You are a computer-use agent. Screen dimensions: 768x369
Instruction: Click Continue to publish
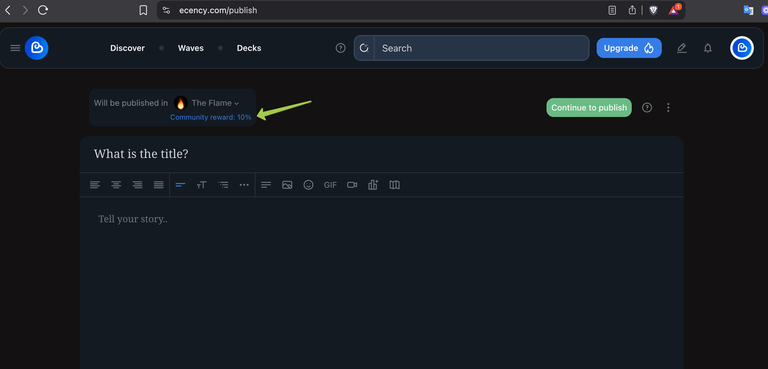(589, 107)
